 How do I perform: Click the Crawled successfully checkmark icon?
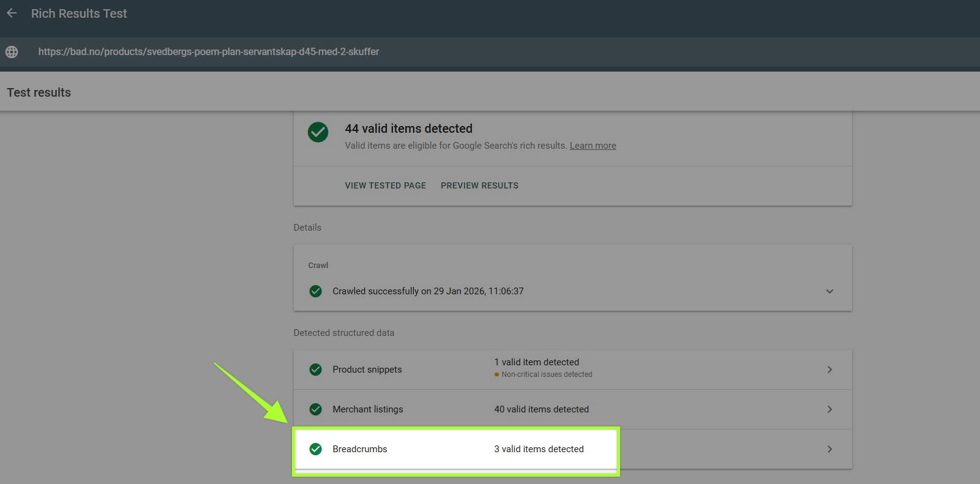[x=315, y=291]
